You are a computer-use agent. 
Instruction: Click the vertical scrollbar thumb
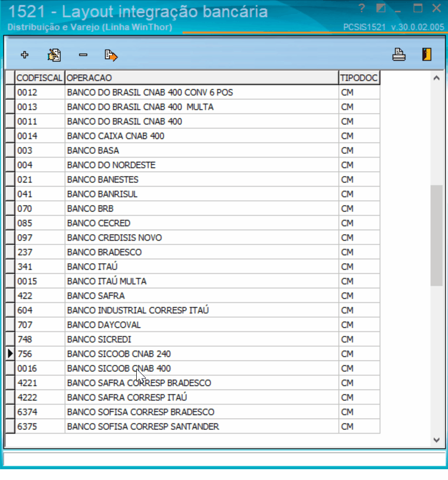436,235
